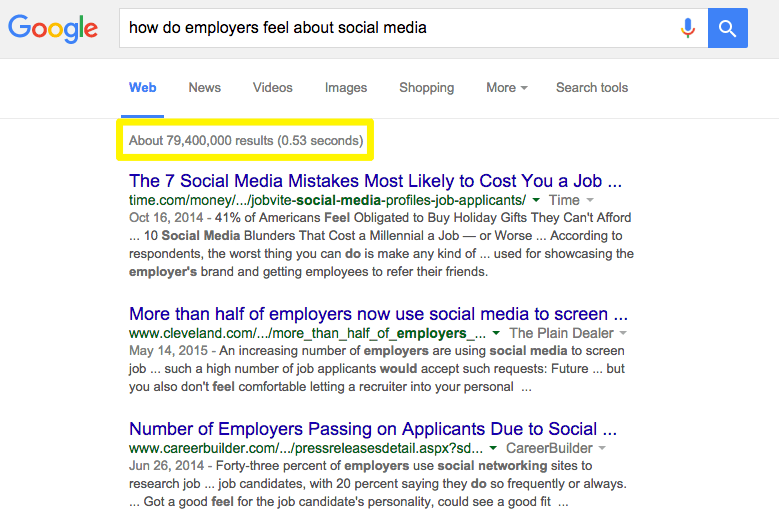Screen dimensions: 779x521
Task: Click the 'Jun 26, 2014' date text
Action: pos(166,466)
